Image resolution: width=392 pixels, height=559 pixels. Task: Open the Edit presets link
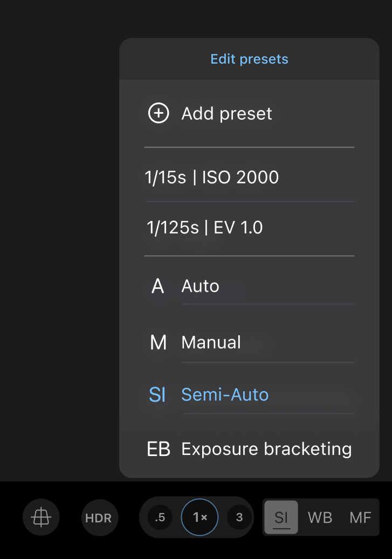(x=249, y=59)
